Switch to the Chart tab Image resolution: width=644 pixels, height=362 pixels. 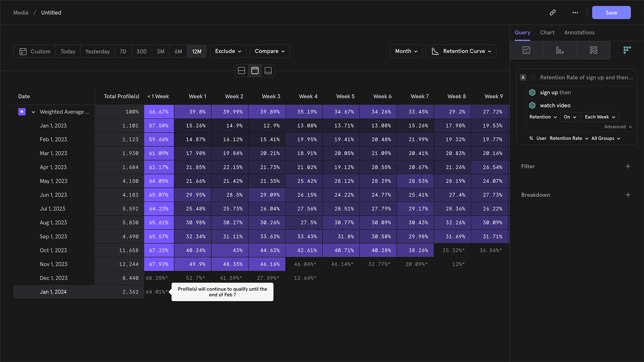point(547,33)
